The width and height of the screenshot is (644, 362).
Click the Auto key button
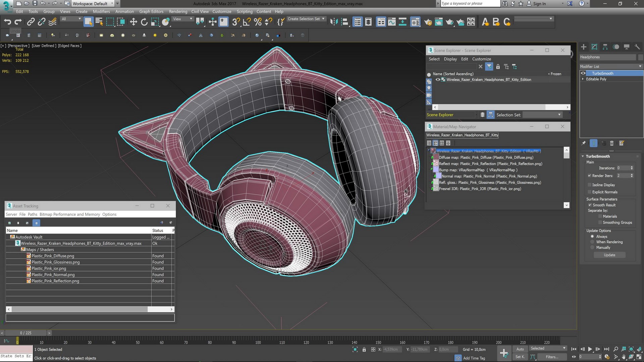[520, 349]
